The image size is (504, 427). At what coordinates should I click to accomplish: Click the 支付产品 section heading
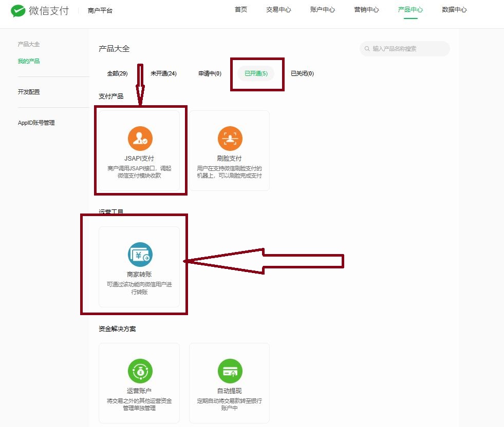point(111,96)
